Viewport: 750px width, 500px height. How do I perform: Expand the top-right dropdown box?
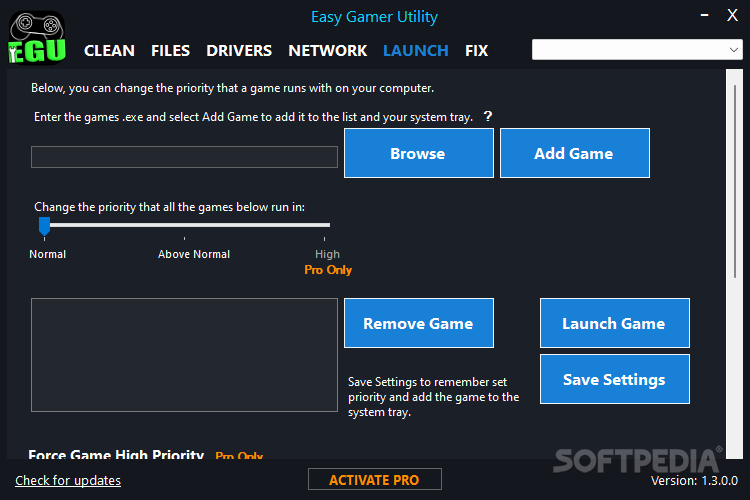click(637, 49)
